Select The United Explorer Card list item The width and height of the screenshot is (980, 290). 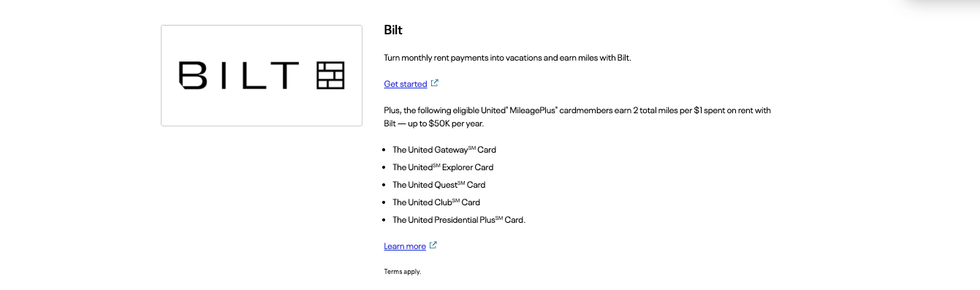coord(443,167)
